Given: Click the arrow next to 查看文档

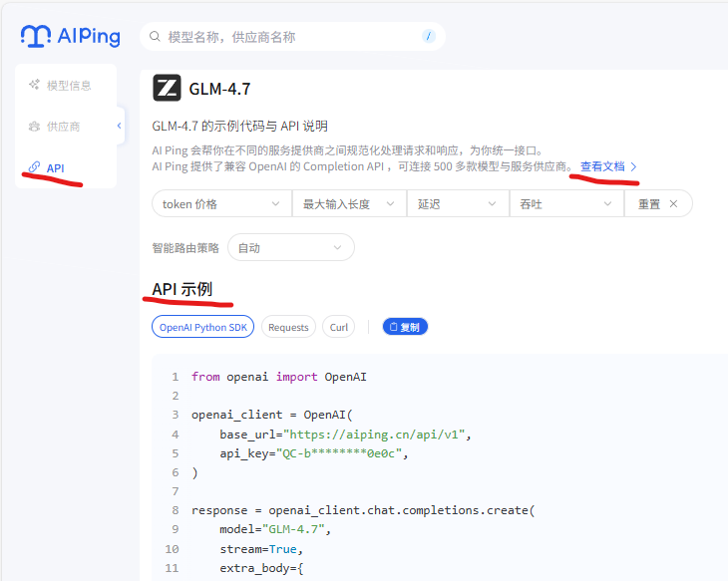Looking at the screenshot, I should (633, 166).
